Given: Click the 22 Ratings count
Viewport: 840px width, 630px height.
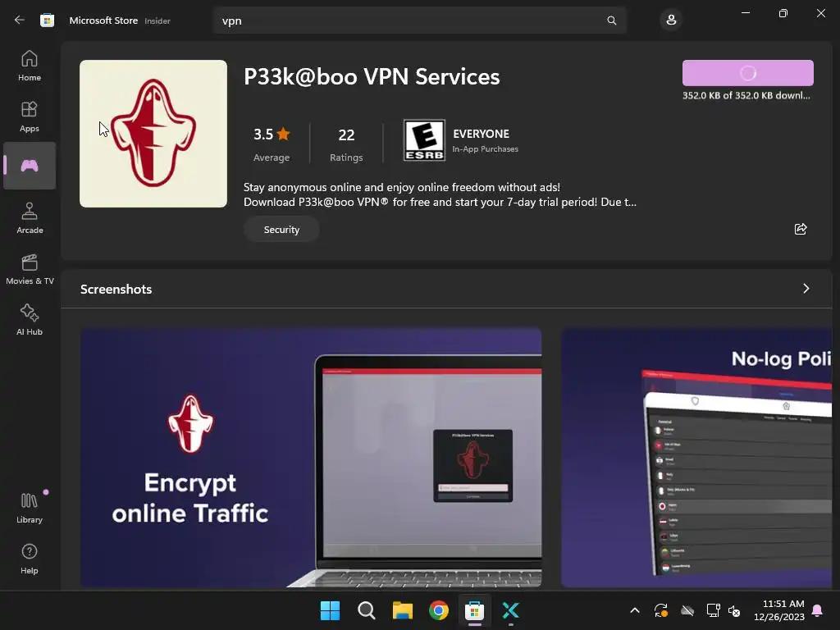Looking at the screenshot, I should tap(346, 143).
